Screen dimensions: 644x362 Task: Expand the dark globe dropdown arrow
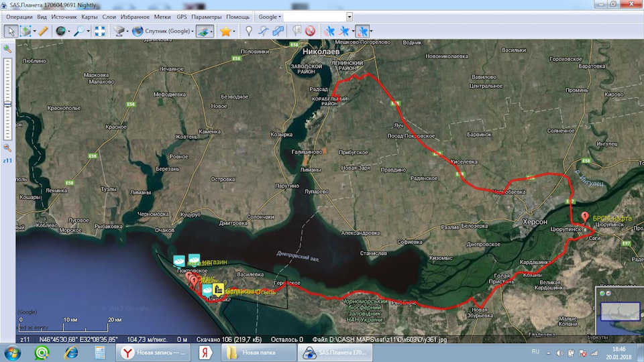coord(68,32)
